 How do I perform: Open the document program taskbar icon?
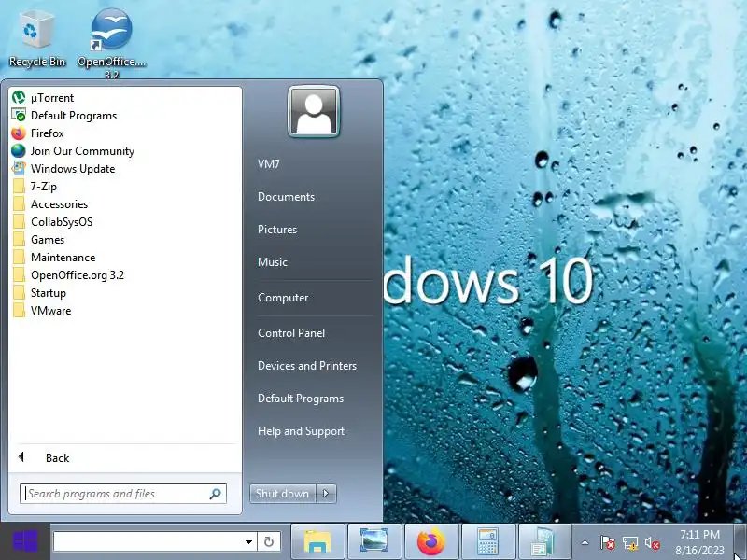(x=543, y=542)
